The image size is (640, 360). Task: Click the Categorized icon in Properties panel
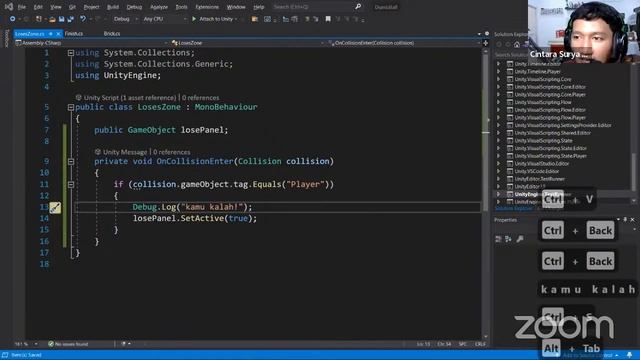click(498, 239)
